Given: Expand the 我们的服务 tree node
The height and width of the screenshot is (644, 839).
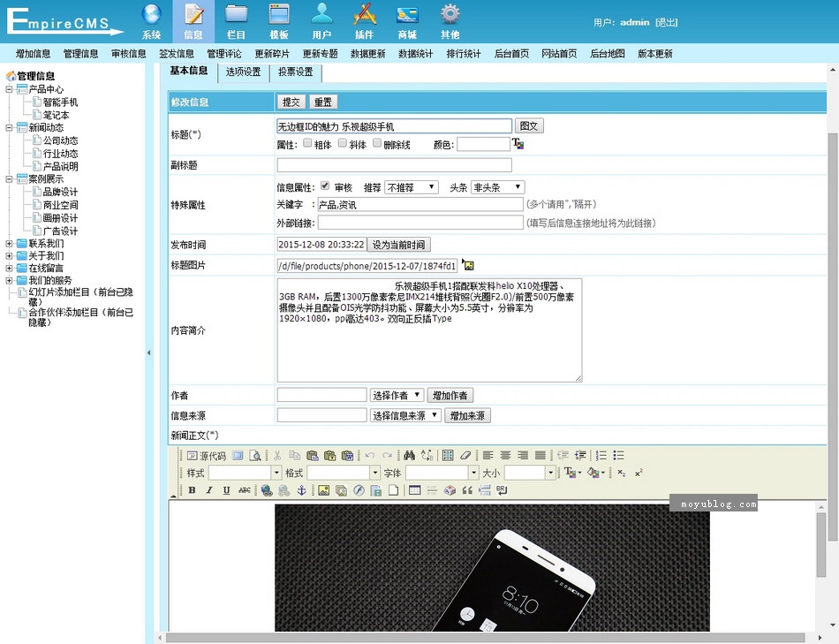Looking at the screenshot, I should 9,281.
